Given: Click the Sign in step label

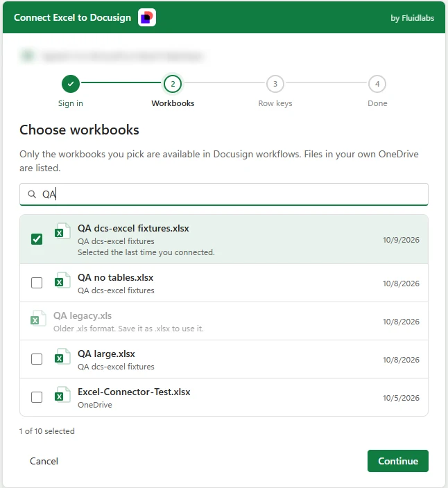Looking at the screenshot, I should pyautogui.click(x=71, y=103).
